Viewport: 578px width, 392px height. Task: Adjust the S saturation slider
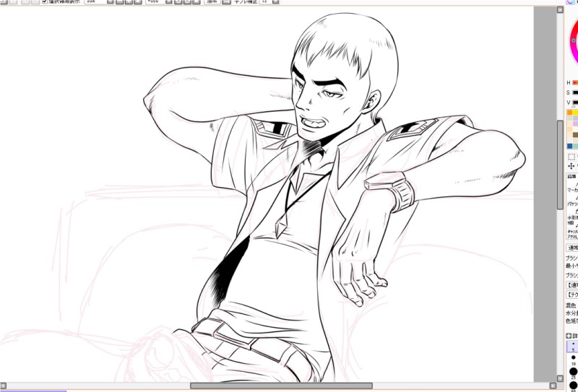click(575, 92)
